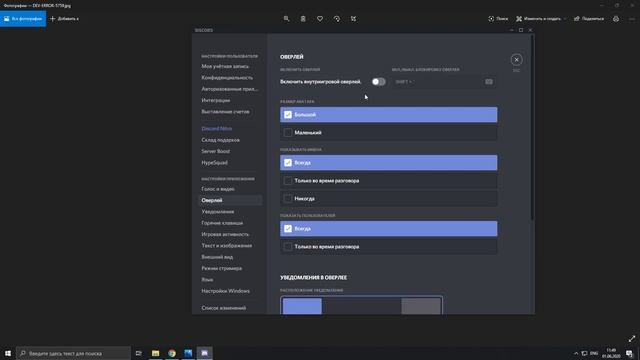Open the taskbar clock and date
The image size is (640, 360).
[611, 353]
